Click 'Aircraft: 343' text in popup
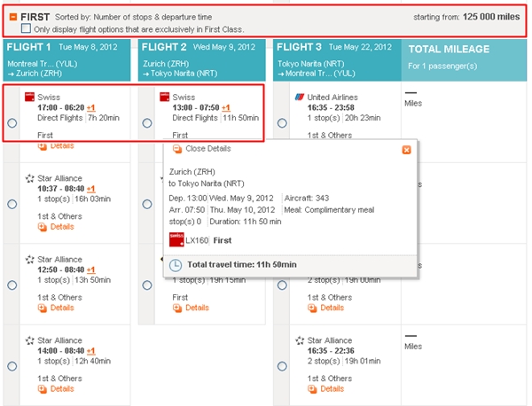 [x=307, y=198]
